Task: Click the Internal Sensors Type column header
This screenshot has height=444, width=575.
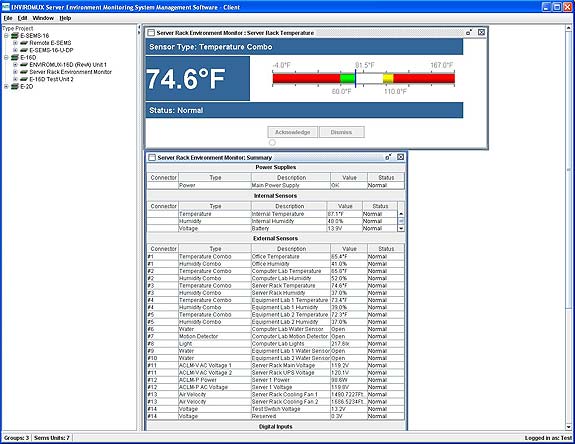Action: click(215, 206)
